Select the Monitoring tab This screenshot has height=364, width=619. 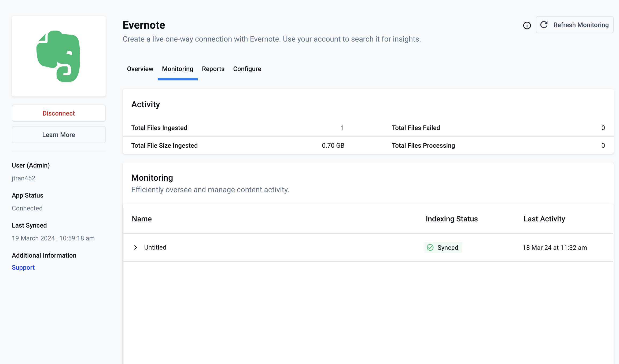[178, 69]
